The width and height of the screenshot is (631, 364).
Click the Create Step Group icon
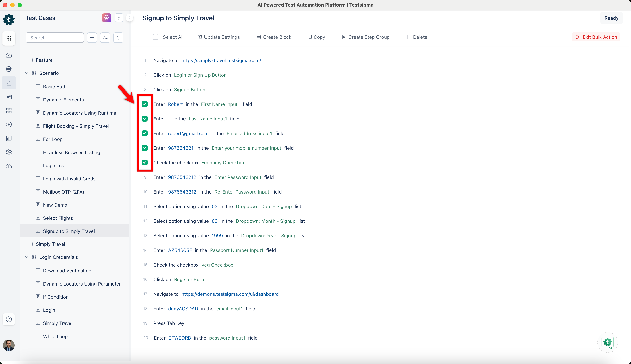click(x=344, y=37)
